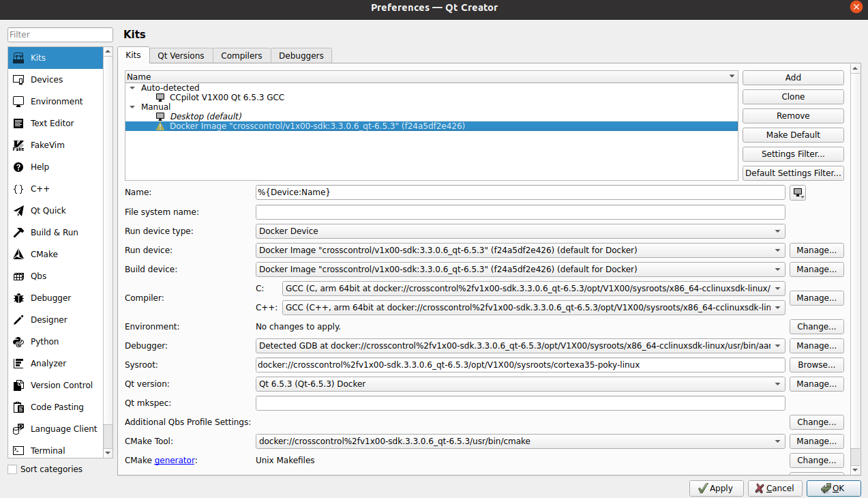Screen dimensions: 868x498
Task: Switch to the Qt Versions tab
Action: point(181,55)
